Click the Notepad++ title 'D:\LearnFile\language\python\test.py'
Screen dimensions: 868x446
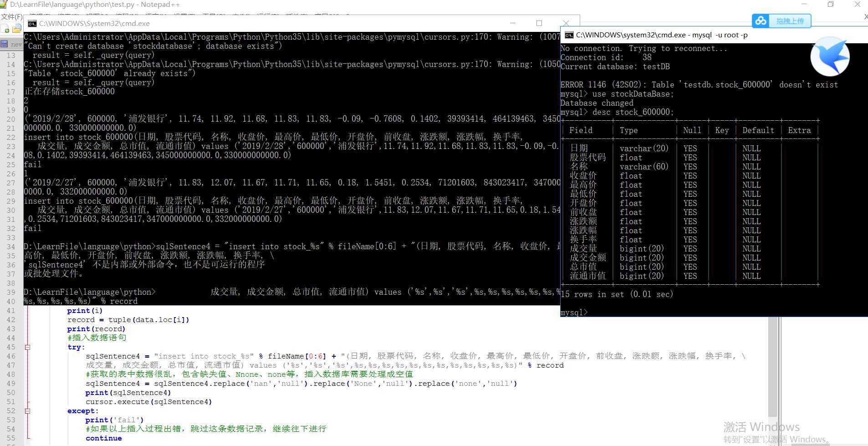click(72, 5)
